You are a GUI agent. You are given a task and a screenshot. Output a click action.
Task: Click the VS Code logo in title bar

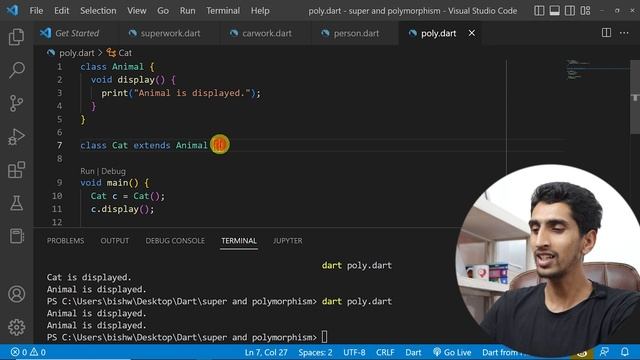[12, 10]
